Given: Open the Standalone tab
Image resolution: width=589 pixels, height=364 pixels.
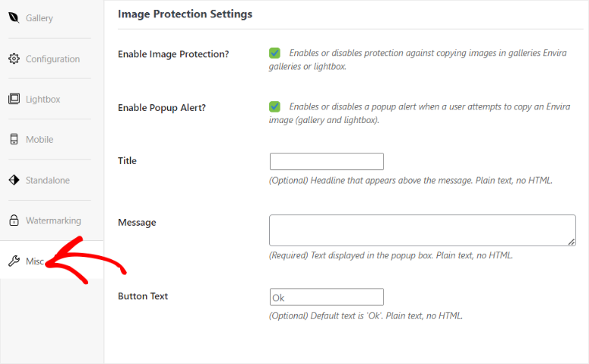Looking at the screenshot, I should tap(48, 180).
